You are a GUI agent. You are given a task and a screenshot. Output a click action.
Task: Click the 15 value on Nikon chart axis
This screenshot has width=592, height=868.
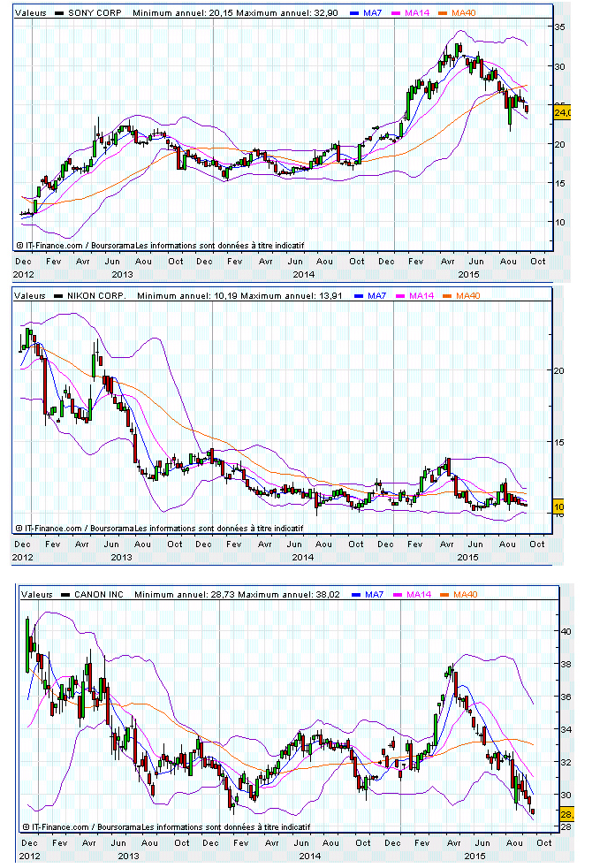pyautogui.click(x=559, y=442)
